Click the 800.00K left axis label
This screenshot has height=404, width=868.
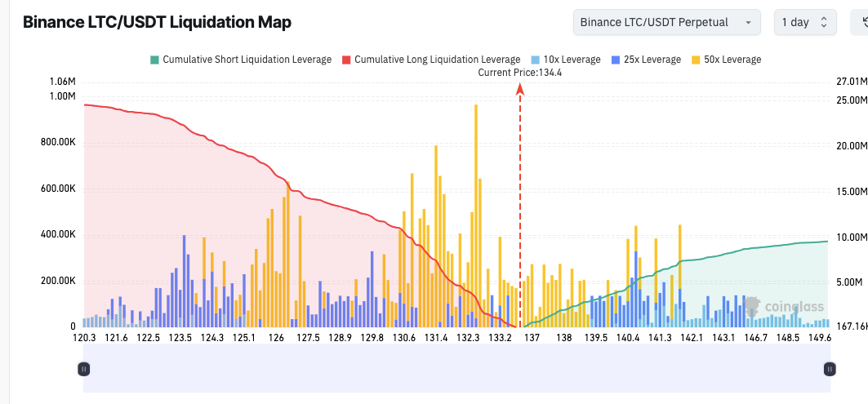point(58,142)
